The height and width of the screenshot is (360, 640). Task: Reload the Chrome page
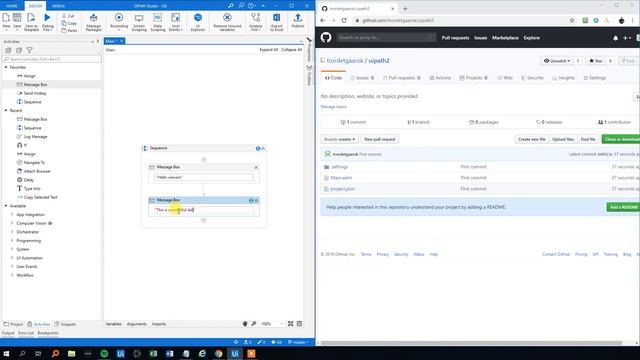click(x=344, y=20)
